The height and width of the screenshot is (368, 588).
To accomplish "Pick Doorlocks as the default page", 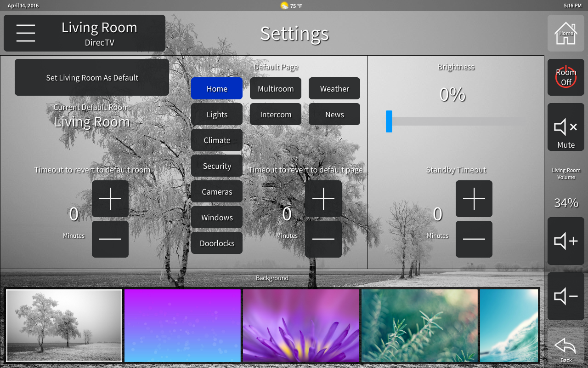I will [217, 243].
